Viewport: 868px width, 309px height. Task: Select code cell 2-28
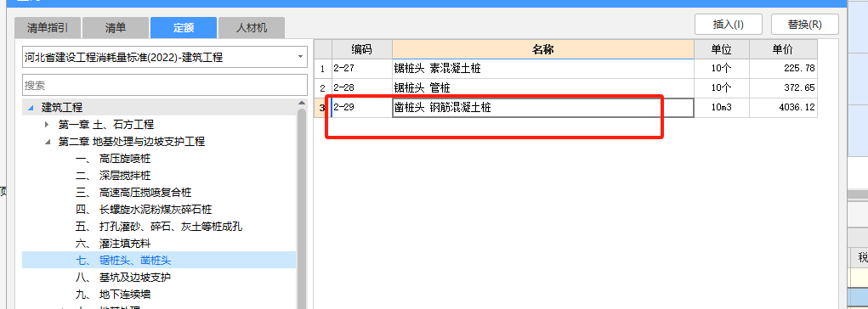tap(362, 88)
